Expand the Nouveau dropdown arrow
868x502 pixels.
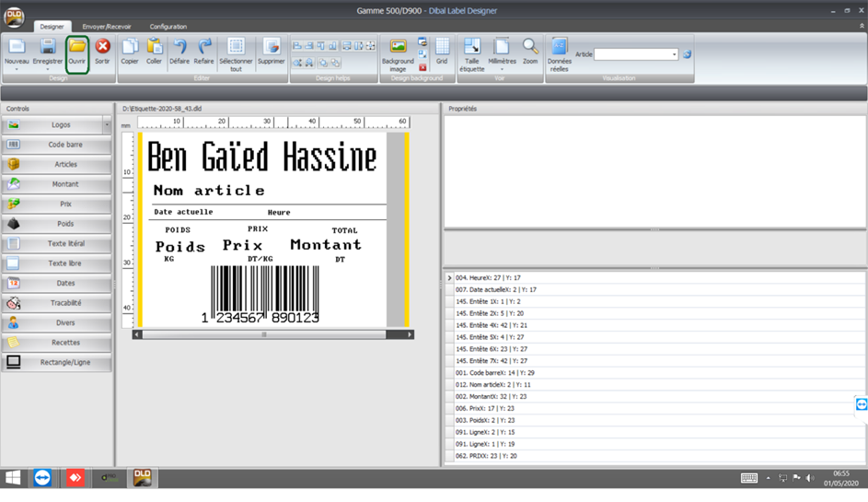coord(17,69)
